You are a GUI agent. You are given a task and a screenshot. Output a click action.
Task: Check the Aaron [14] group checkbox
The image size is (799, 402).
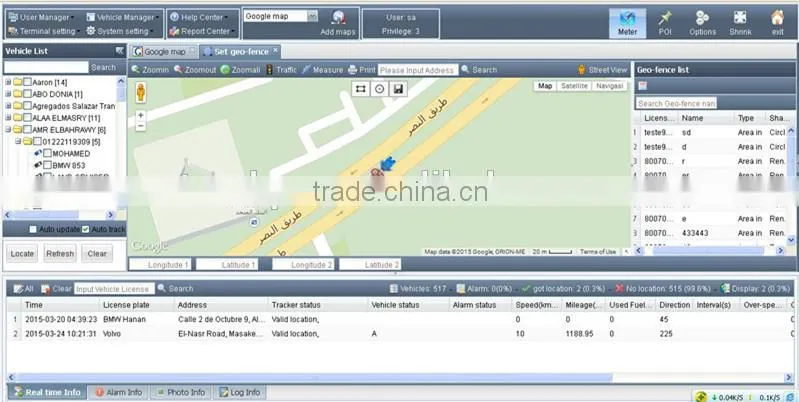point(28,82)
